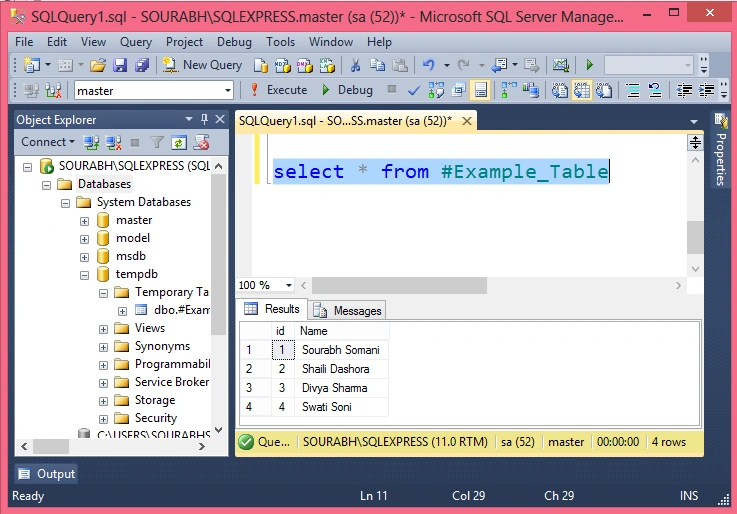Click the Change Connection icon with the red X
Image resolution: width=737 pixels, height=514 pixels.
pos(53,90)
